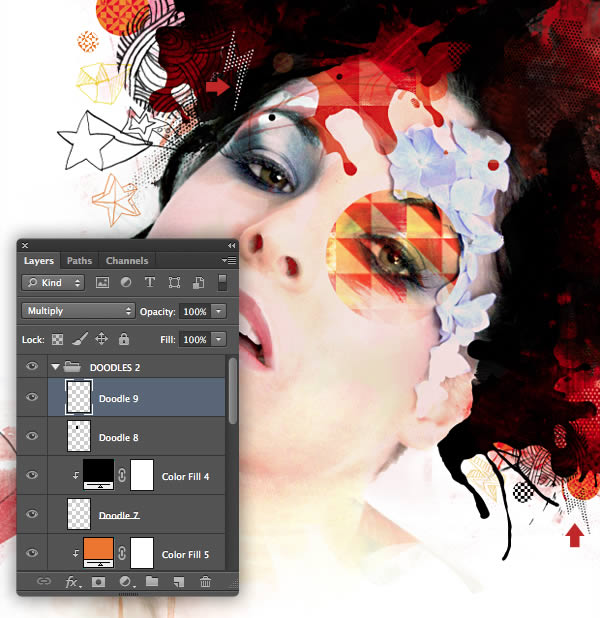Select the Doodle 7 layer
This screenshot has height=618, width=600.
click(136, 514)
